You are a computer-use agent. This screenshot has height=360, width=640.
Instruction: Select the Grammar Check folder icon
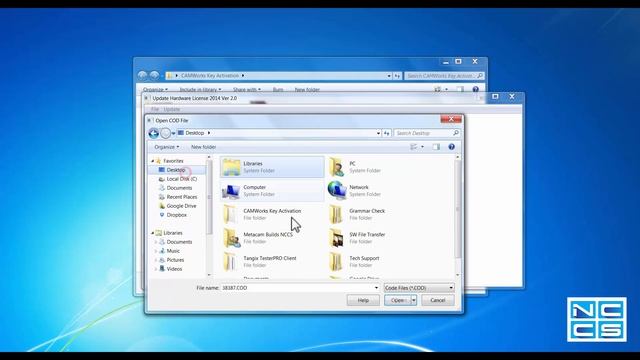point(336,214)
